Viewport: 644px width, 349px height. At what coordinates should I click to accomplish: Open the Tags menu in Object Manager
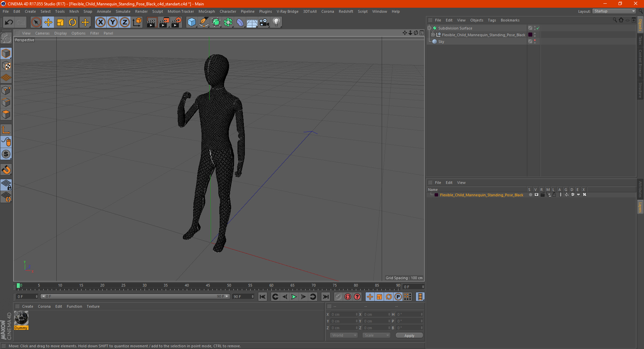coord(492,20)
